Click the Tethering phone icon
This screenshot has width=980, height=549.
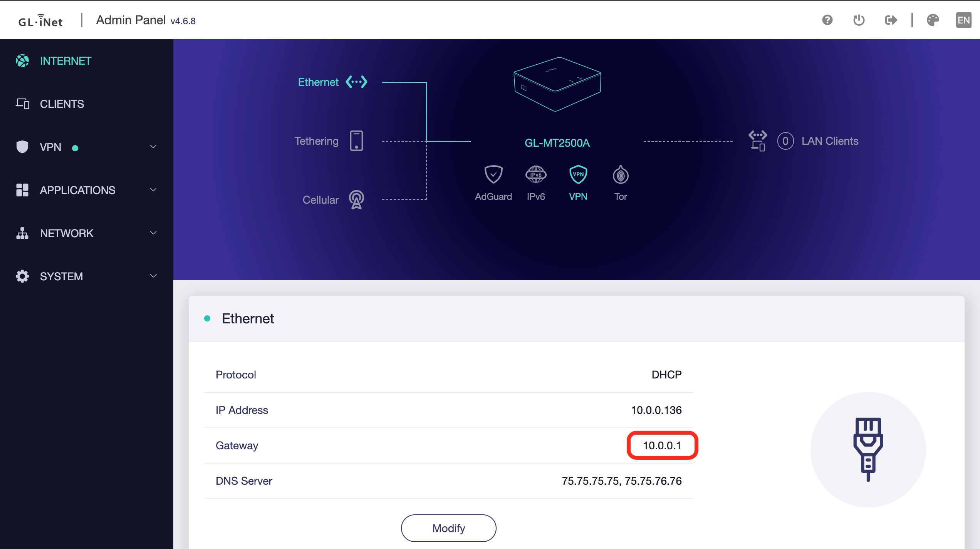(356, 141)
